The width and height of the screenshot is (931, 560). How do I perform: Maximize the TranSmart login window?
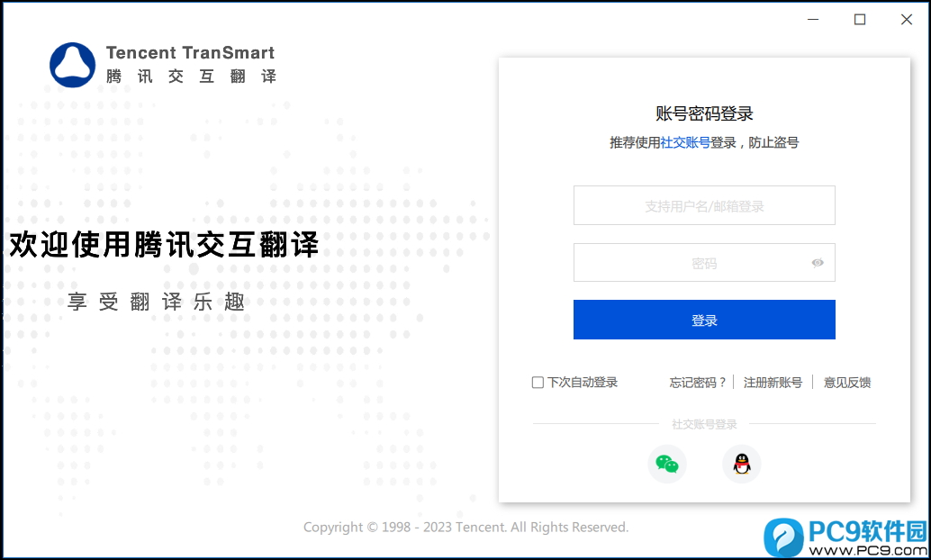[x=860, y=20]
